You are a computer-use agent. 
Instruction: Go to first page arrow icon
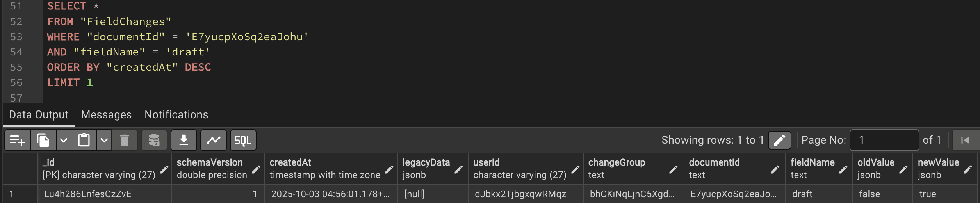point(965,140)
